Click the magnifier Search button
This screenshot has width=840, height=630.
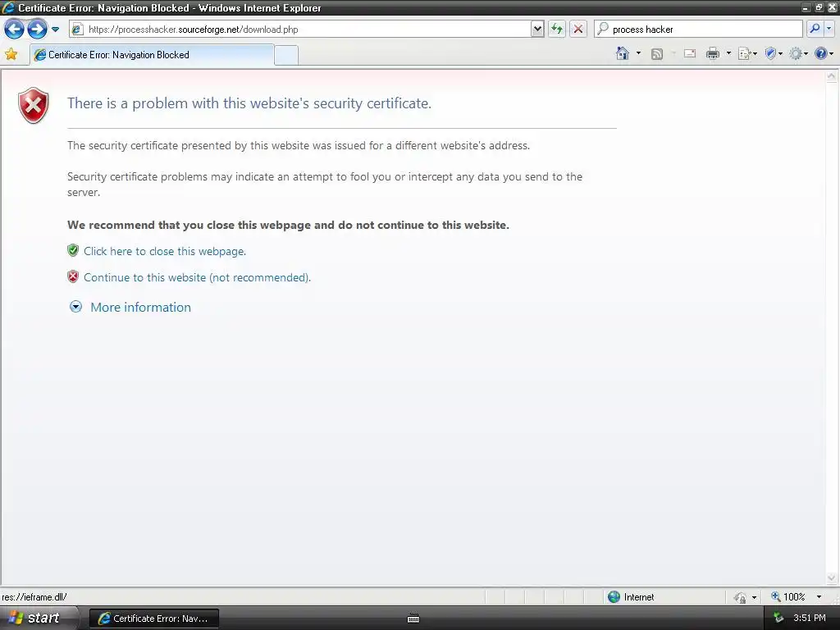pos(815,29)
